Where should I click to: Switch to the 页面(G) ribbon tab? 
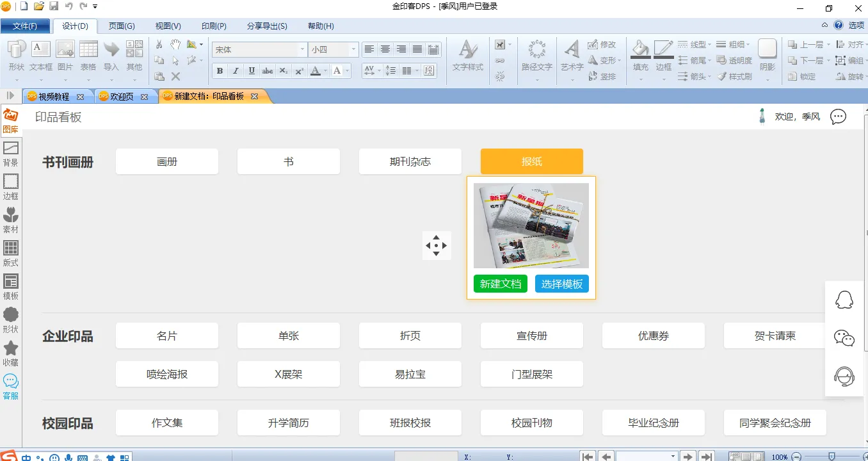click(x=122, y=26)
